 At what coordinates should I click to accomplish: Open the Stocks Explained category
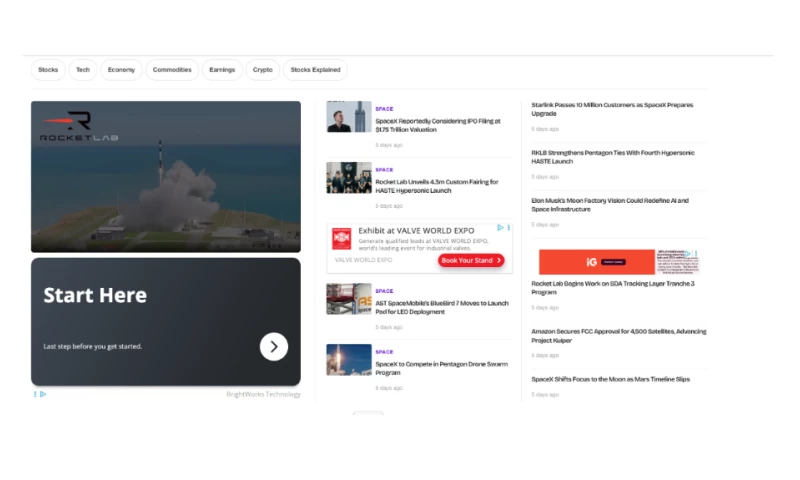coord(315,70)
